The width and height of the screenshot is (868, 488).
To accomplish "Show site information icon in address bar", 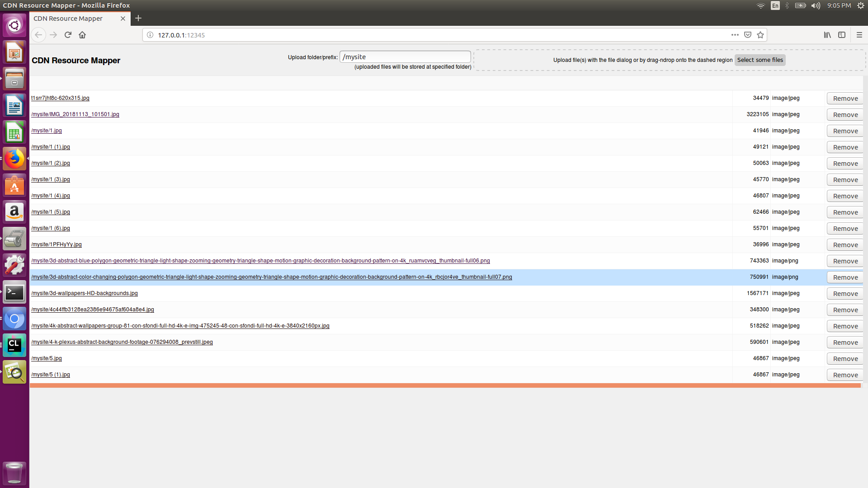I will point(150,35).
